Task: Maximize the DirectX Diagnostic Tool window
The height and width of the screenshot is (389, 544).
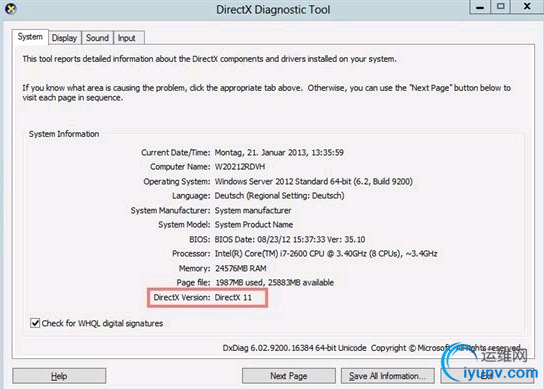Action: pyautogui.click(x=500, y=7)
